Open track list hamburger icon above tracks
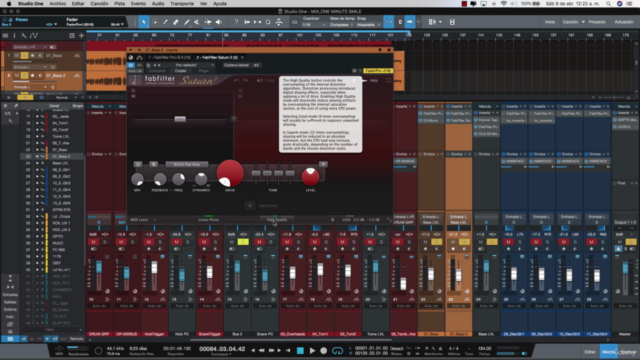Viewport: 640px width, 360px height. coord(5,36)
